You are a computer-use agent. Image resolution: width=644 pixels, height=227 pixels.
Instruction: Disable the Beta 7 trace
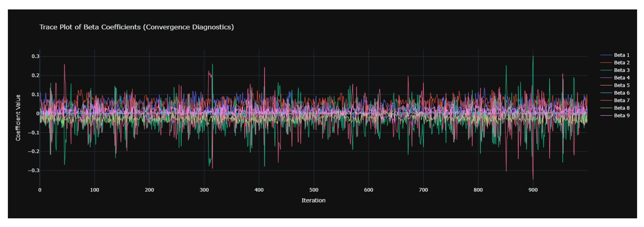(621, 100)
